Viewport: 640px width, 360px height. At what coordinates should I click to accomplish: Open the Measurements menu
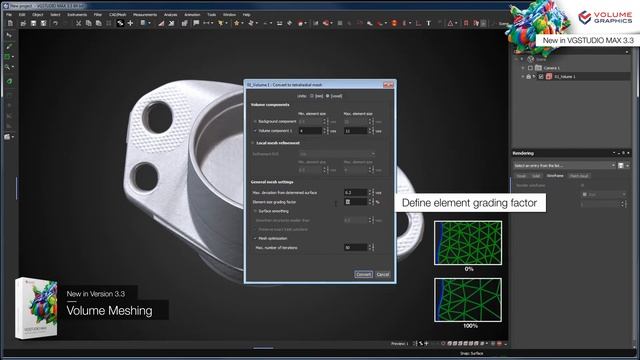(145, 15)
